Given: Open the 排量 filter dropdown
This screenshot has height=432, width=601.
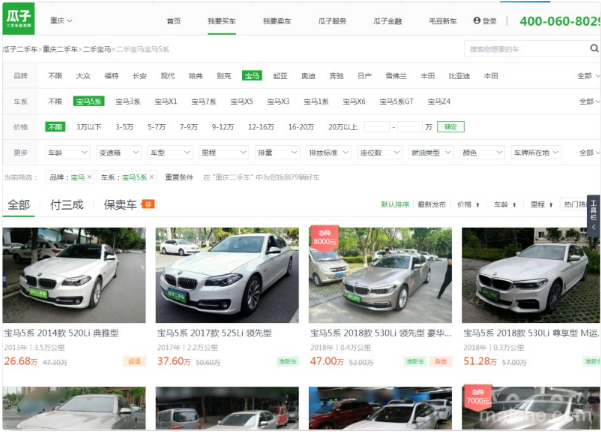Looking at the screenshot, I should click(x=277, y=153).
